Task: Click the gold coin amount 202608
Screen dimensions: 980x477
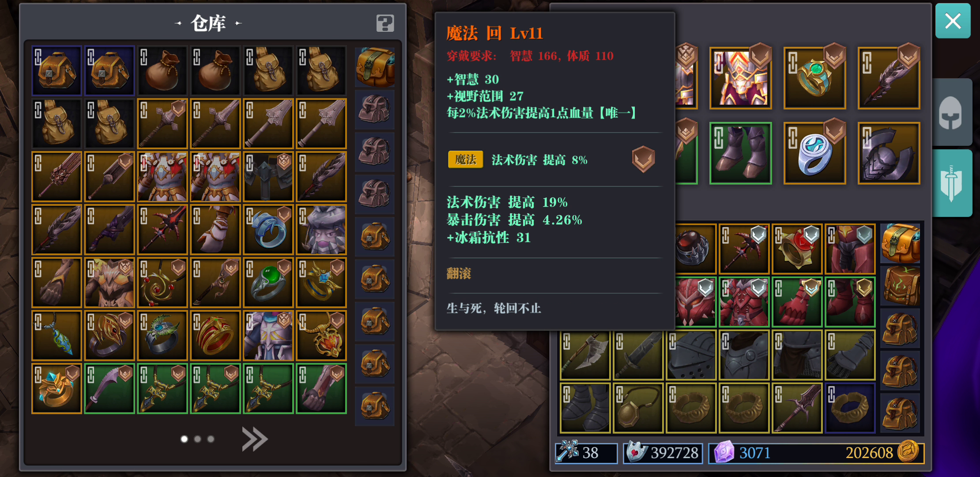Action: coord(869,453)
